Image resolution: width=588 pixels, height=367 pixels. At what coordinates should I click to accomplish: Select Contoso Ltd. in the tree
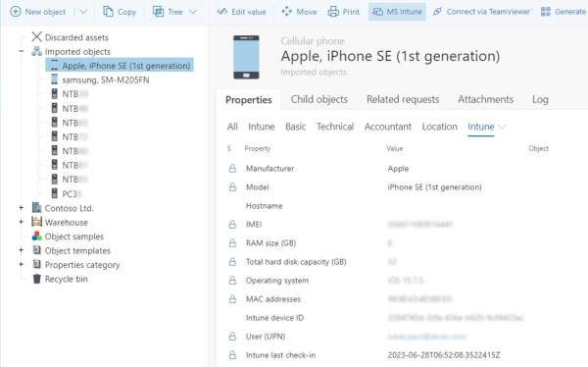coord(69,208)
